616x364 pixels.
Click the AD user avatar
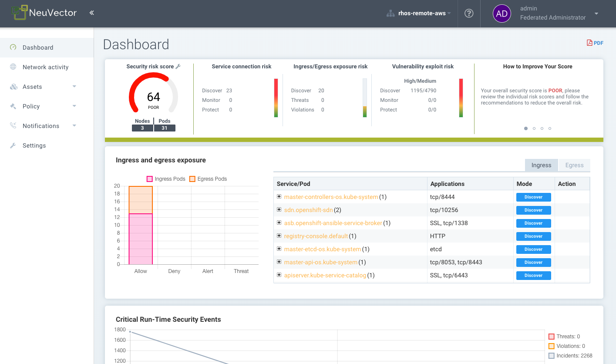point(502,13)
